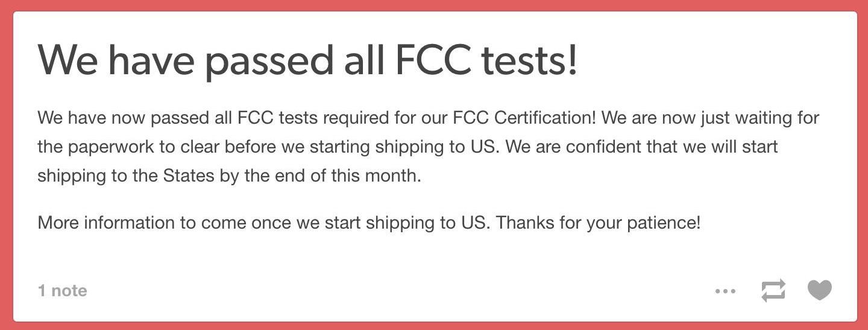Click 'start shipping to US' in the last paragraph
This screenshot has width=868, height=330.
[407, 223]
